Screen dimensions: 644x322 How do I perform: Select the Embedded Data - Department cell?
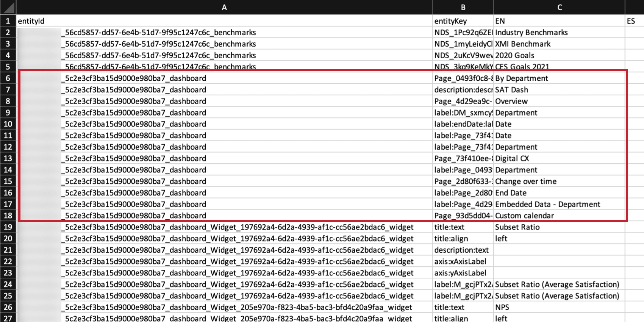[559, 204]
